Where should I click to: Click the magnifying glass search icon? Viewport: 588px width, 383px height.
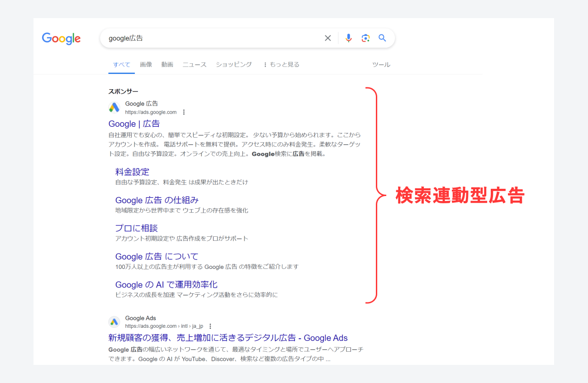pos(382,38)
